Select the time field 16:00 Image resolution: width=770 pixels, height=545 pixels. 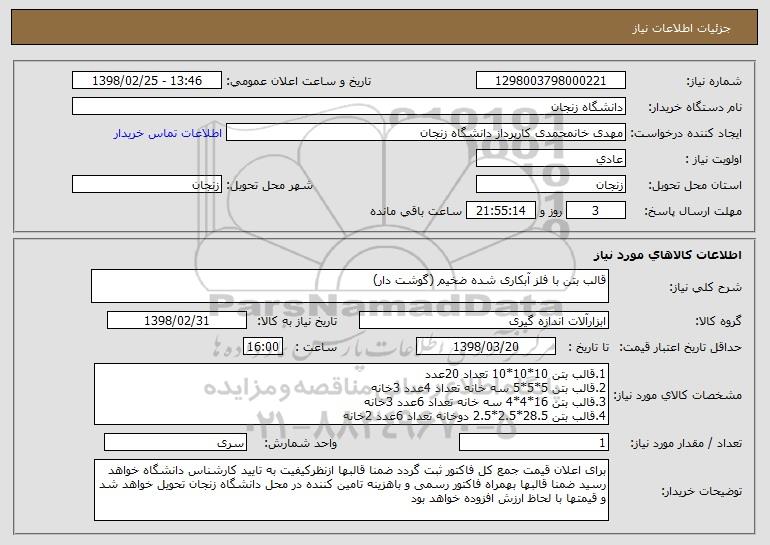(263, 347)
